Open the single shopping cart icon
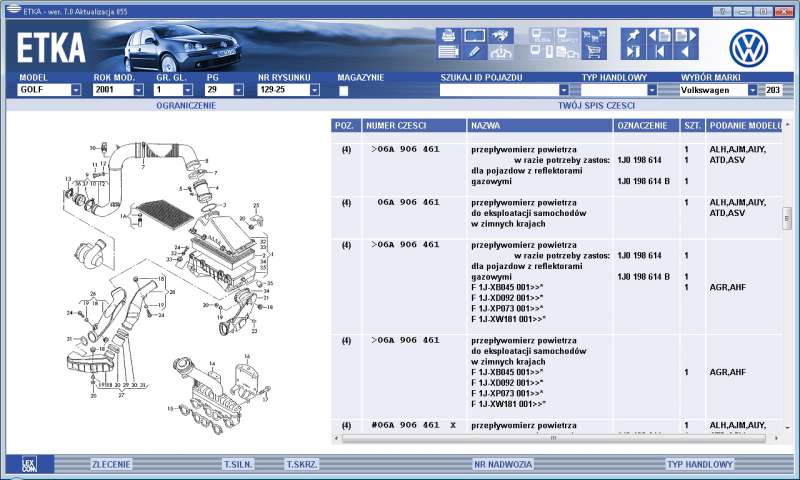Viewport: 800px width, 480px height. [593, 52]
